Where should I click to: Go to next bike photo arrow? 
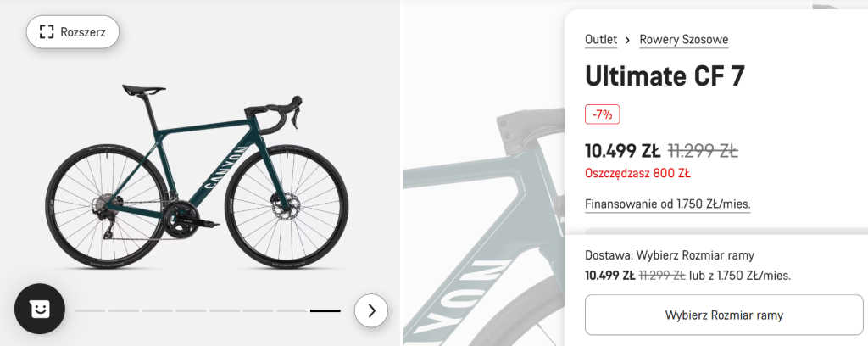[371, 310]
